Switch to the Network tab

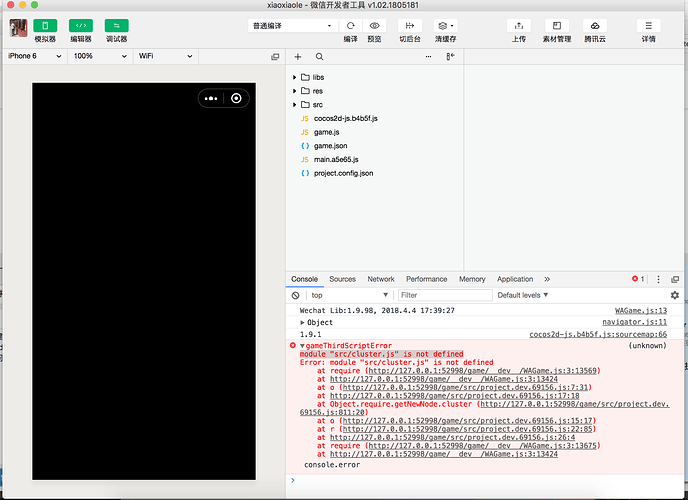(x=381, y=279)
